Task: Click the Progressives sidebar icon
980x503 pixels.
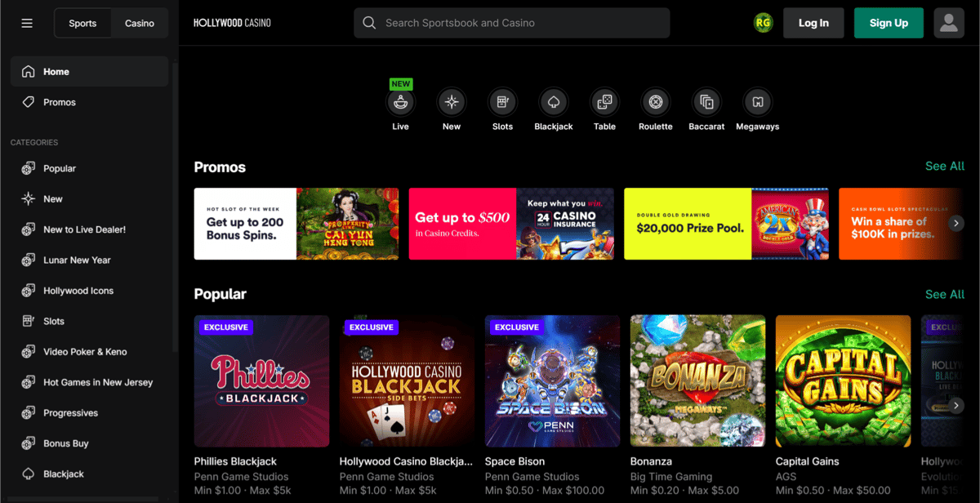Action: tap(29, 413)
